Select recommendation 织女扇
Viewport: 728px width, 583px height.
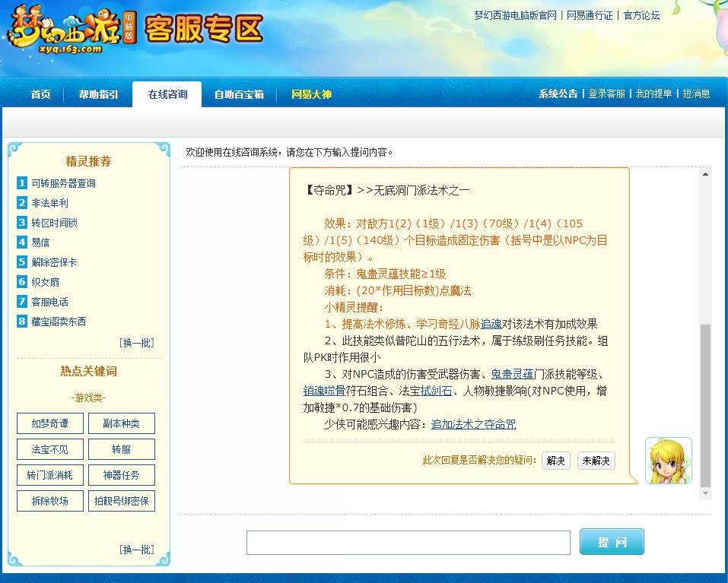click(45, 282)
